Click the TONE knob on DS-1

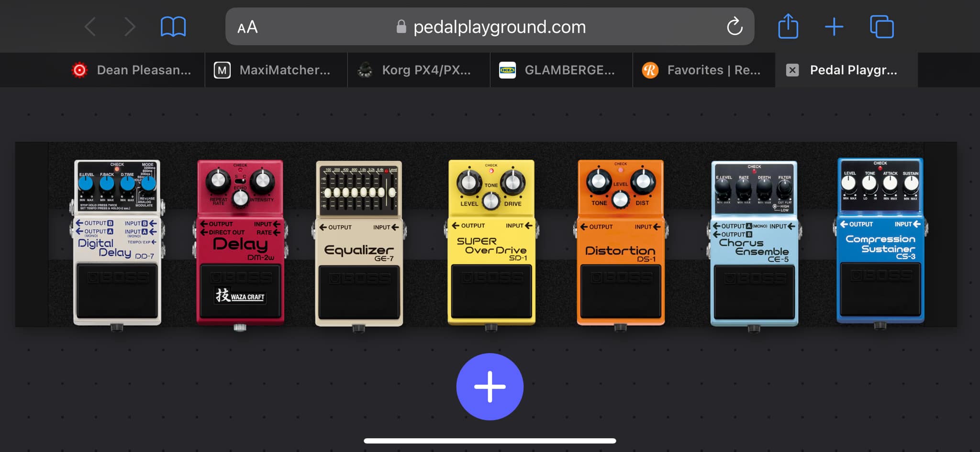click(x=599, y=181)
